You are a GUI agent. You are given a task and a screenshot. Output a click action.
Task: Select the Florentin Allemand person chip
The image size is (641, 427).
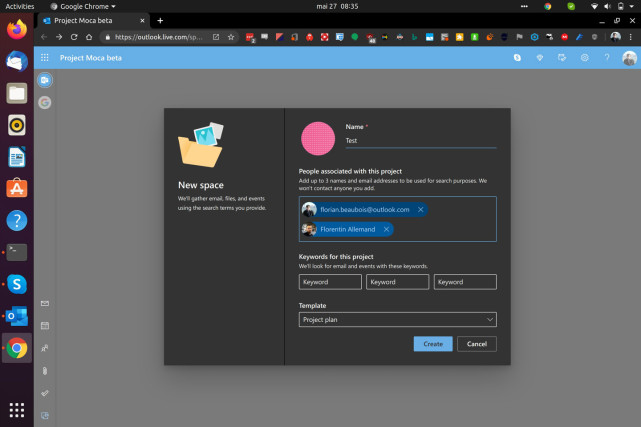(347, 229)
